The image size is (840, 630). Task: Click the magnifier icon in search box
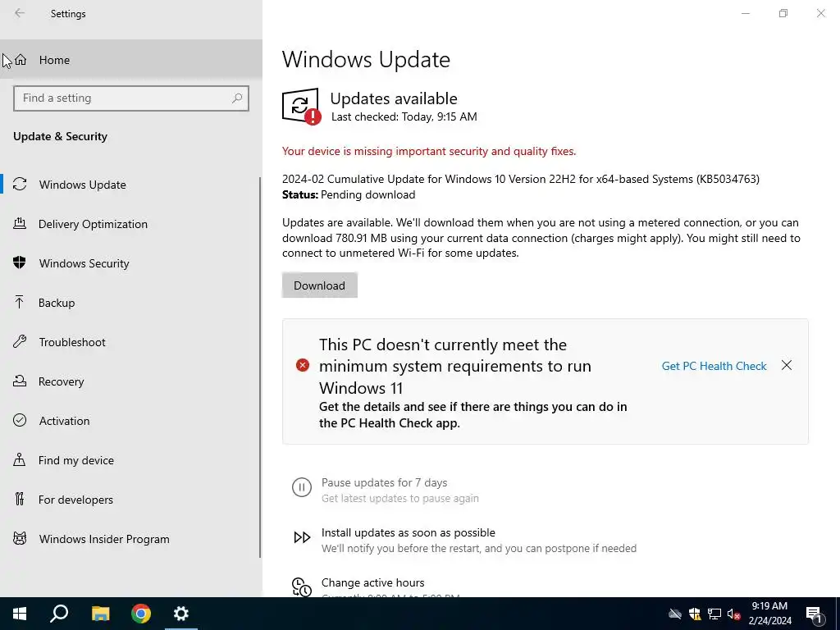(237, 98)
